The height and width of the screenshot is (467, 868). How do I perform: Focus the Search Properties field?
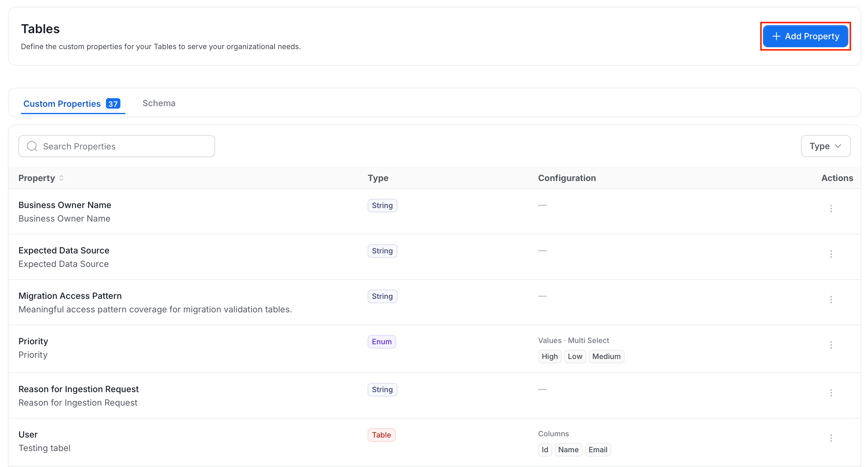(117, 146)
